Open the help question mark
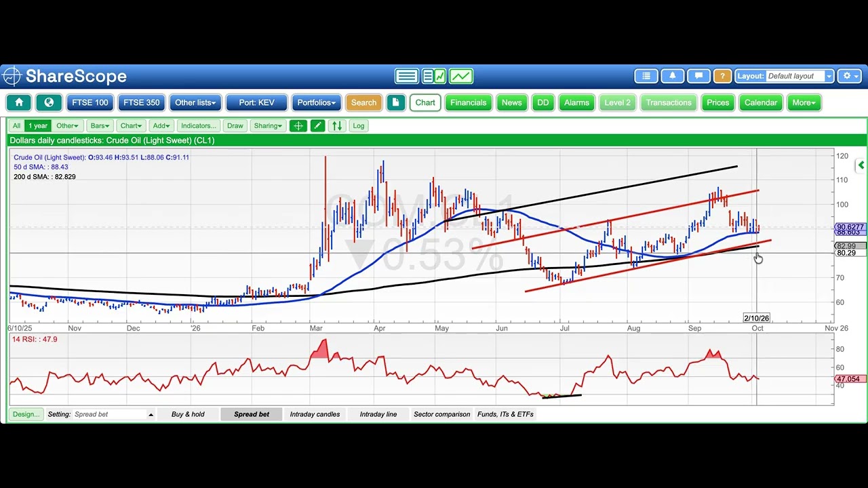Screen dimensions: 868x488 722,76
